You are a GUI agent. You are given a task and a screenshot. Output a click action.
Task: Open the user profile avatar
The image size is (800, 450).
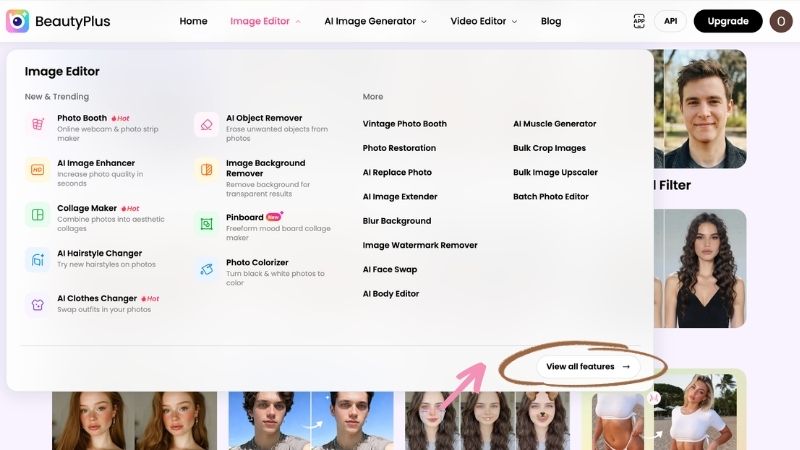point(781,21)
